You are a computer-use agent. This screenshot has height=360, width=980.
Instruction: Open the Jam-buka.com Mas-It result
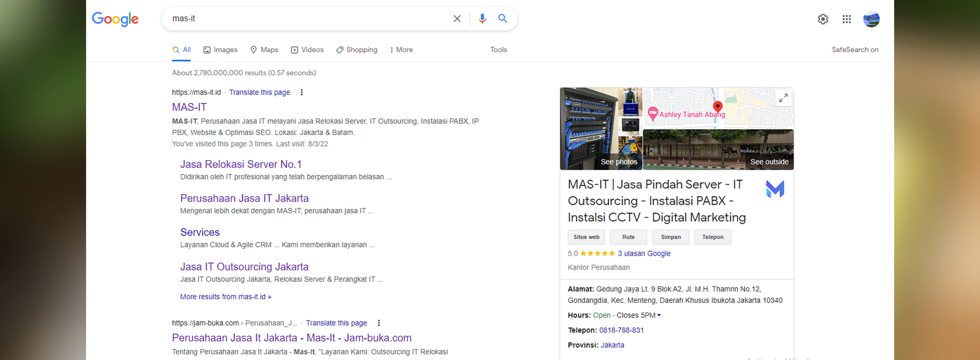pyautogui.click(x=292, y=338)
